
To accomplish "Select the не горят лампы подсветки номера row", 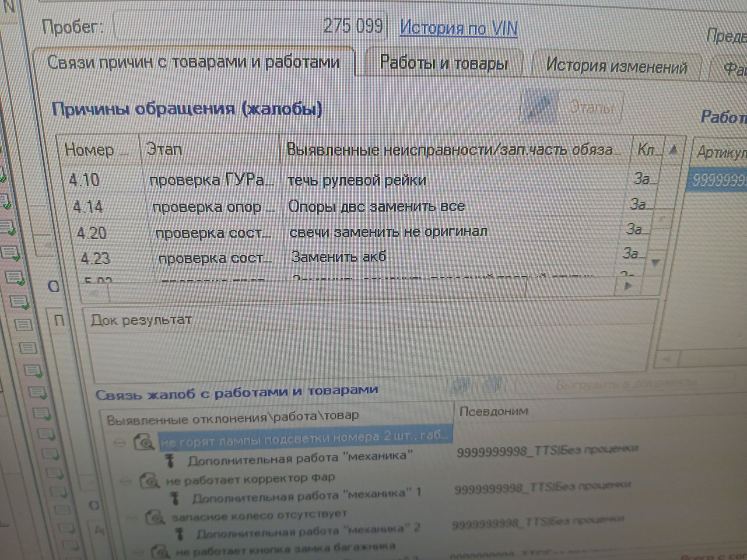I will point(305,439).
